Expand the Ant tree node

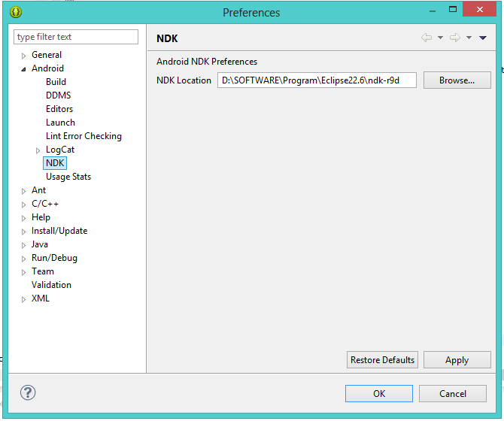(23, 191)
